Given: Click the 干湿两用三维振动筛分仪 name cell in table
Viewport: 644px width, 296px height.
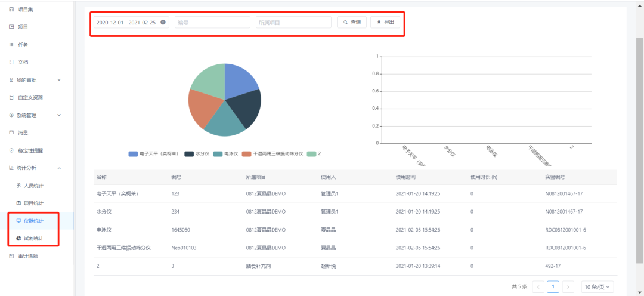Looking at the screenshot, I should coord(123,248).
